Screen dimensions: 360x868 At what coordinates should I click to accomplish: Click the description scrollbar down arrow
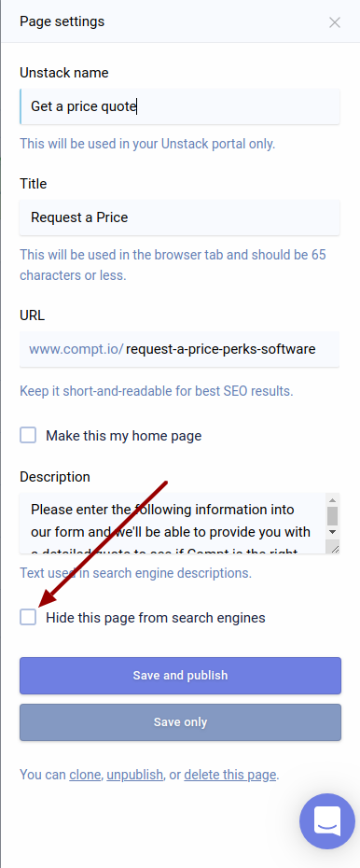coord(332,531)
